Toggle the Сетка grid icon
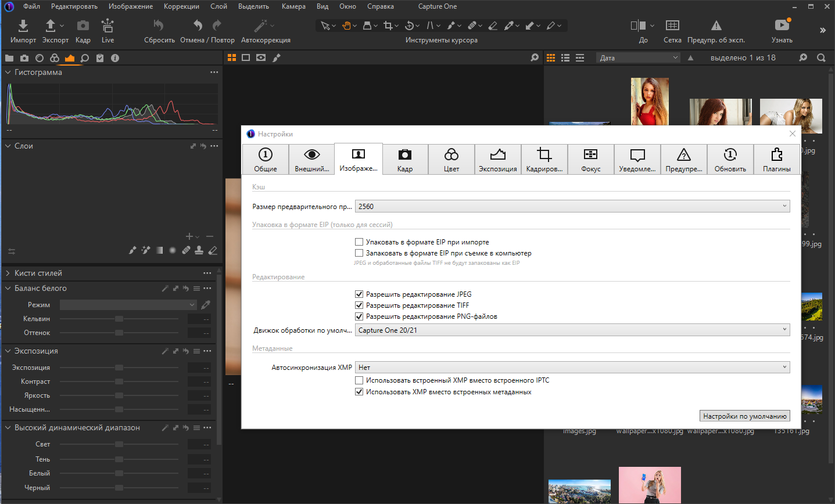This screenshot has height=504, width=835. [672, 26]
